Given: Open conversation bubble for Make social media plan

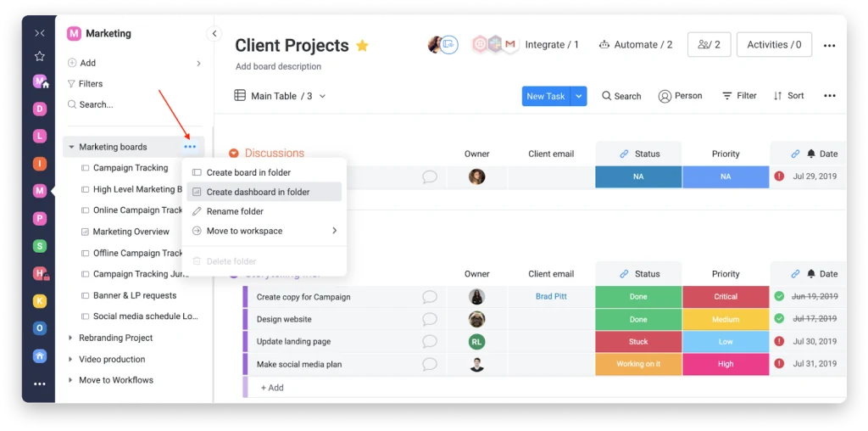Looking at the screenshot, I should tap(430, 364).
